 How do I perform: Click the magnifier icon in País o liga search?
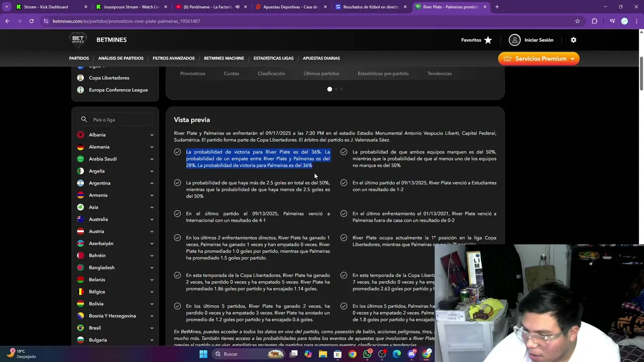click(x=84, y=120)
